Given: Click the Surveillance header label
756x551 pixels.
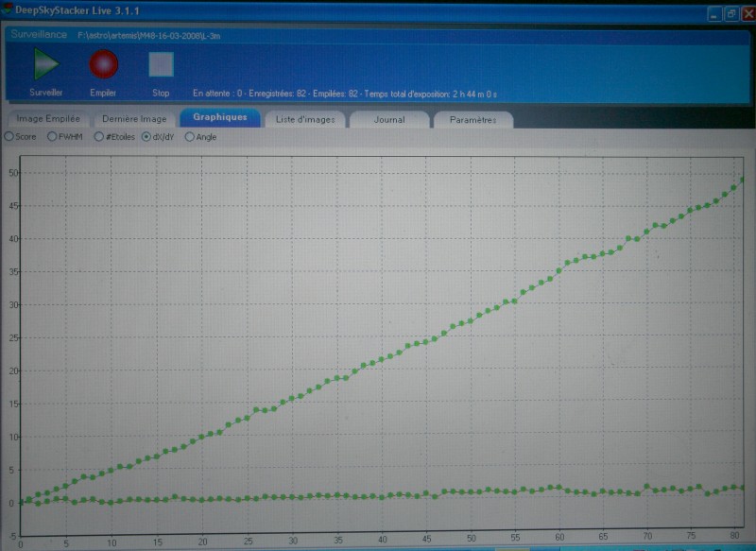Looking at the screenshot, I should 39,34.
